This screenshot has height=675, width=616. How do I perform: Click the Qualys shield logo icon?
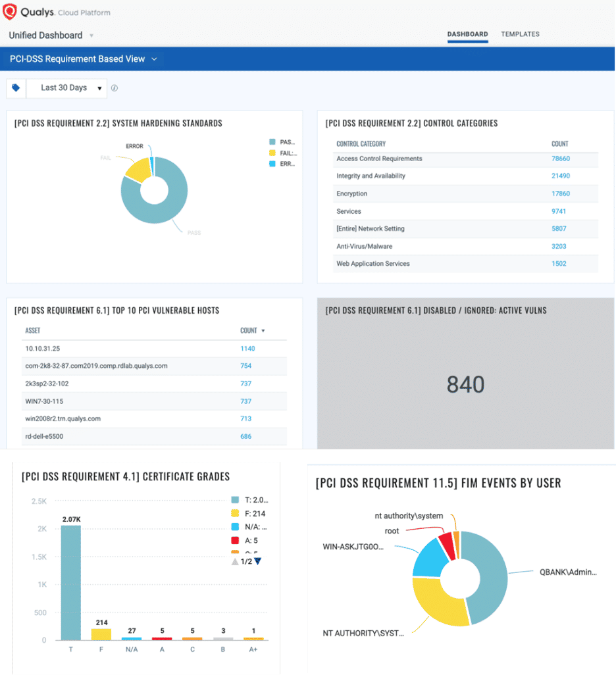[x=9, y=12]
